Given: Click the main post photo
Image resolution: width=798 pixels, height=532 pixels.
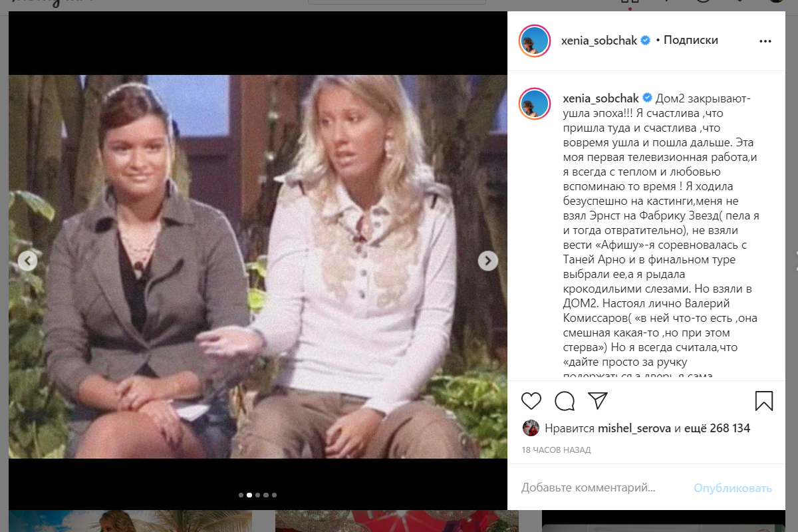Looking at the screenshot, I should tap(257, 266).
